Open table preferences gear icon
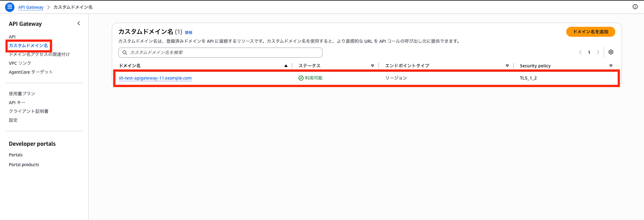 pyautogui.click(x=611, y=52)
